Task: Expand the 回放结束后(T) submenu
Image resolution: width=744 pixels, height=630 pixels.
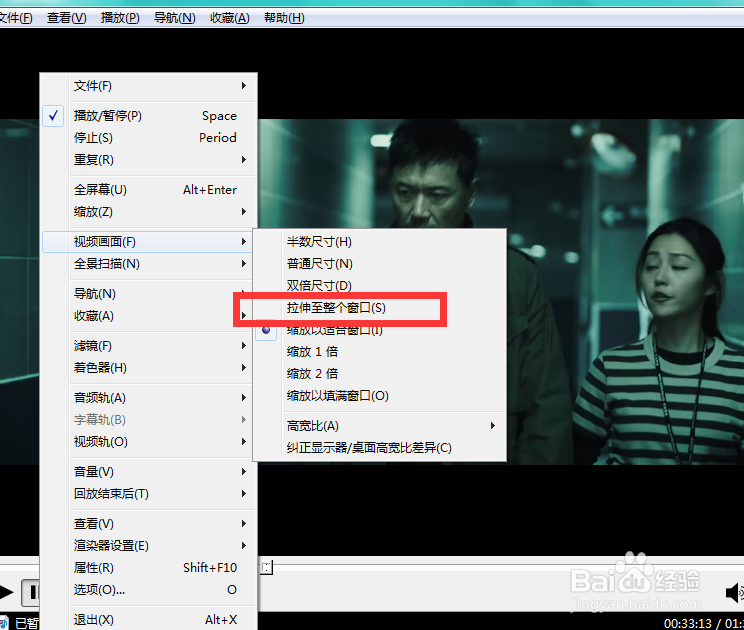Action: [149, 494]
